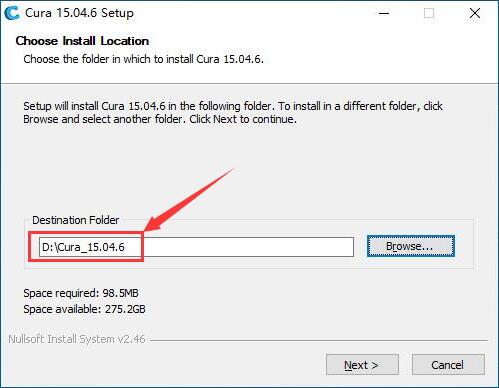Image resolution: width=499 pixels, height=388 pixels.
Task: Minimize the Cura Setup window
Action: pyautogui.click(x=384, y=13)
